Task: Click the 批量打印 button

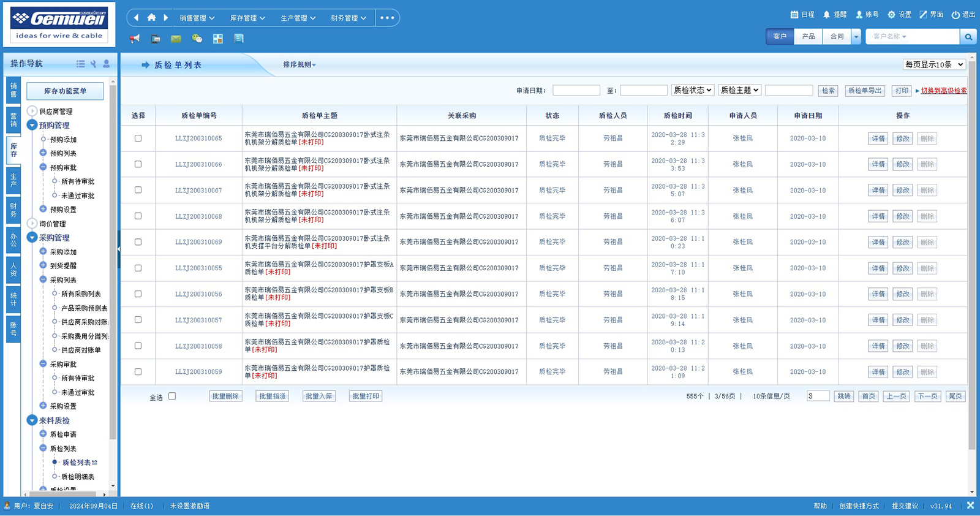Action: point(366,396)
